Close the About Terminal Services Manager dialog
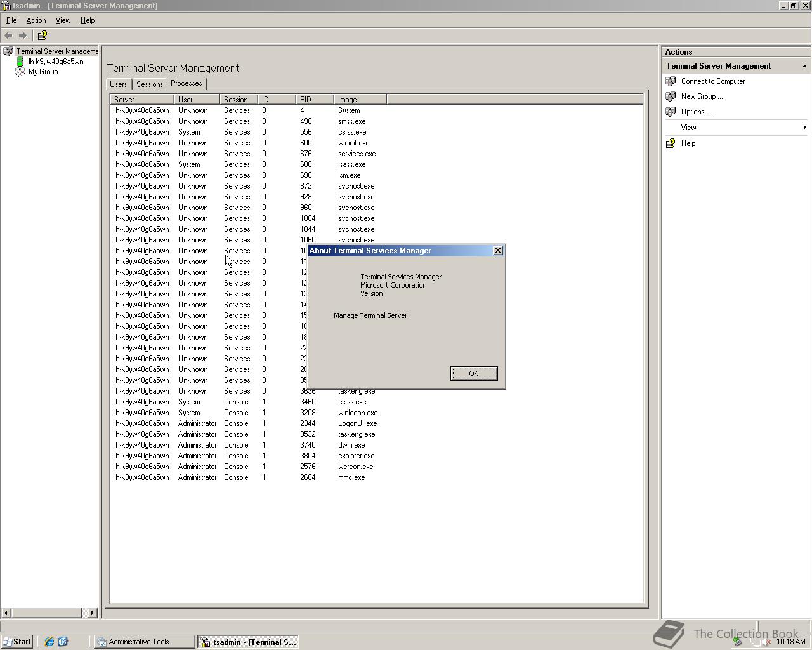812x650 pixels. pyautogui.click(x=498, y=251)
